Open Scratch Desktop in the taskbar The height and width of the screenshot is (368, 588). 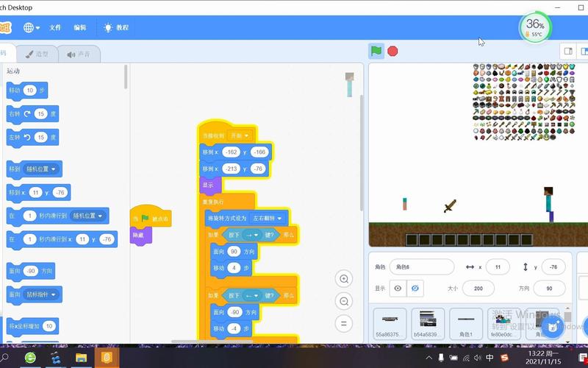pos(107,358)
